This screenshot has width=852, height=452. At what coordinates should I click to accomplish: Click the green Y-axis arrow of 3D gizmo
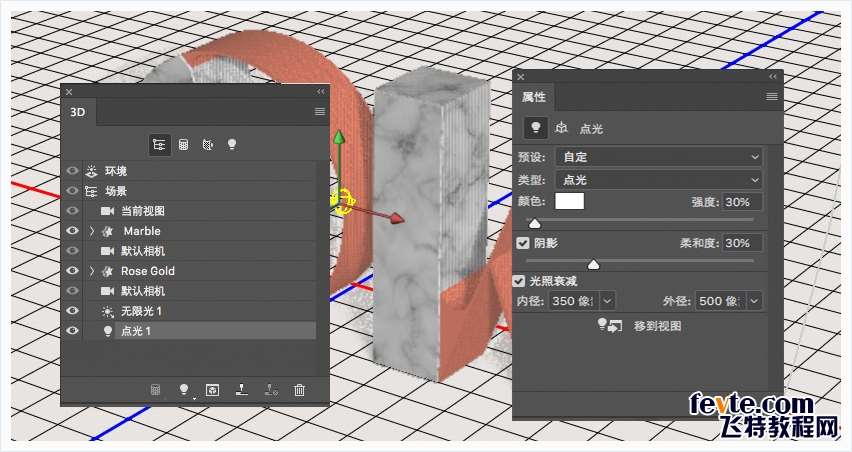click(x=339, y=138)
